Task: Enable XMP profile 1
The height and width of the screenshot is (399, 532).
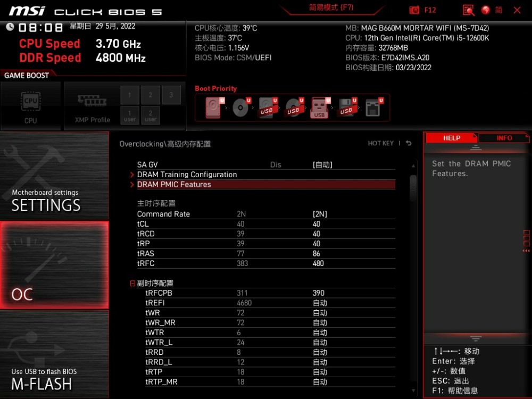Action: click(x=130, y=95)
